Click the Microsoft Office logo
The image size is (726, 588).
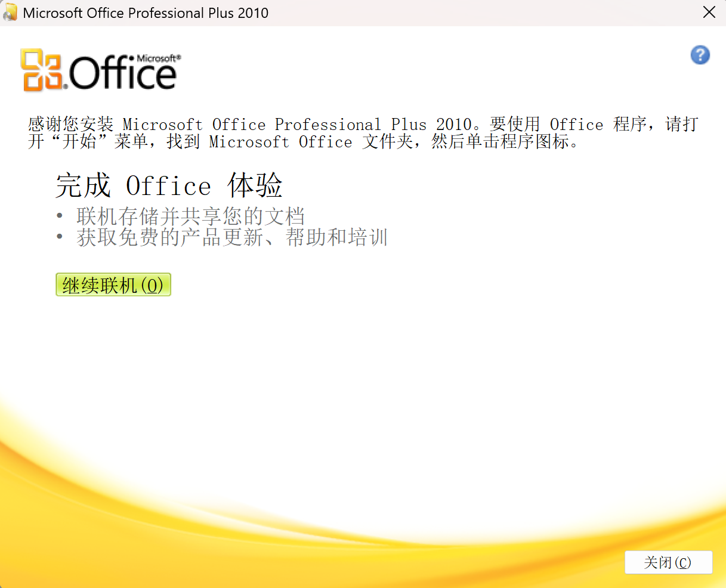[x=100, y=70]
